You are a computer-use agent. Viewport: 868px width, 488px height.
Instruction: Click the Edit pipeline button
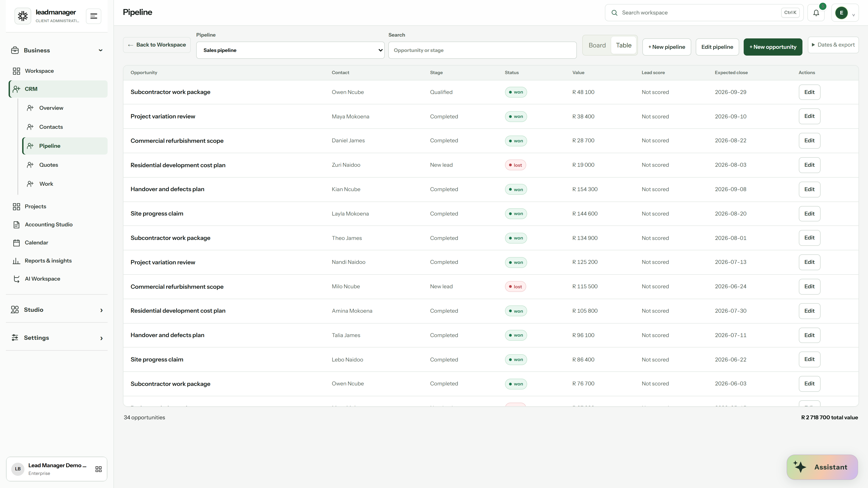(717, 47)
